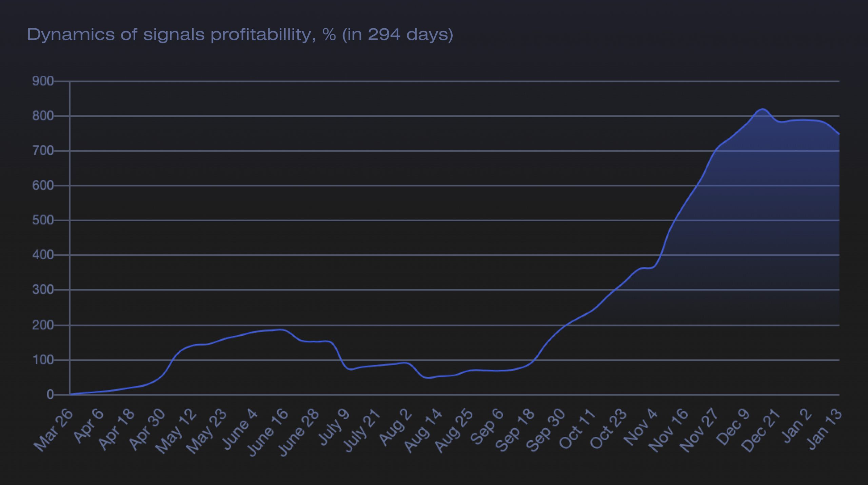This screenshot has width=868, height=485.
Task: Click y-axis label 400
Action: 43,255
